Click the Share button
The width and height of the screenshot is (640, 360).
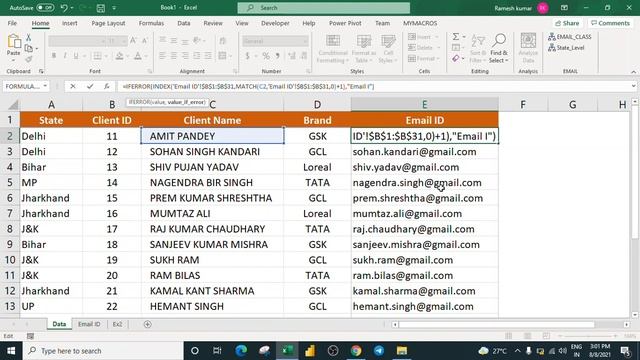pos(567,23)
